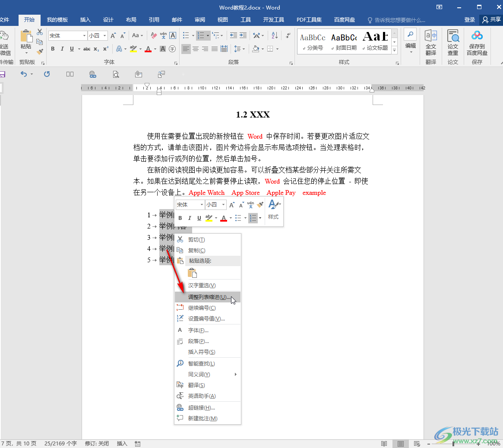Open the Change Case Aa dropdown

point(137,35)
